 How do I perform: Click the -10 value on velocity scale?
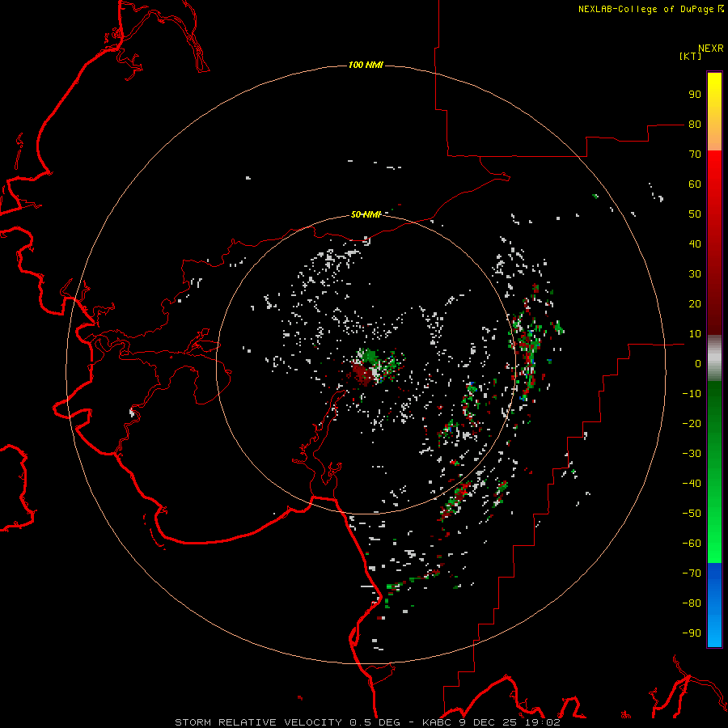point(692,394)
